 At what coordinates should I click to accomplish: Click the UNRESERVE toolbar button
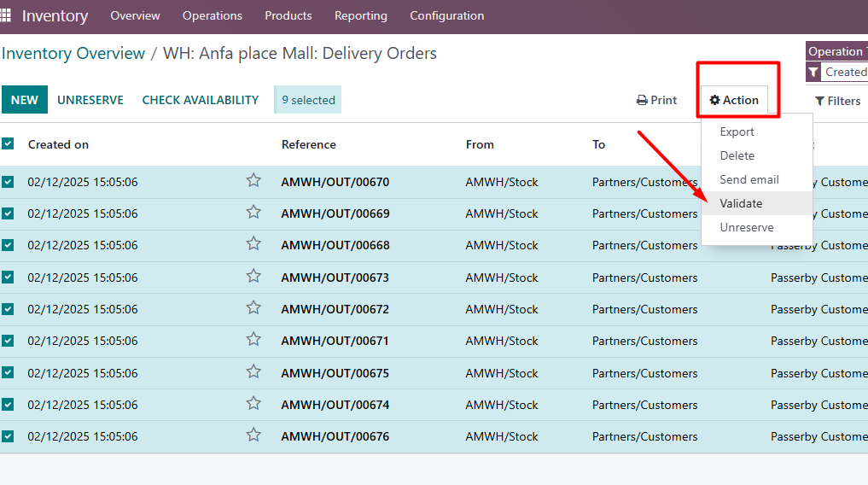pyautogui.click(x=90, y=100)
